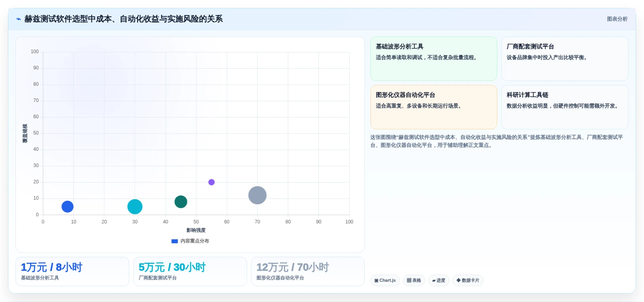The image size is (644, 302).
Task: Click the 影响强度 axis title
Action: point(196,230)
